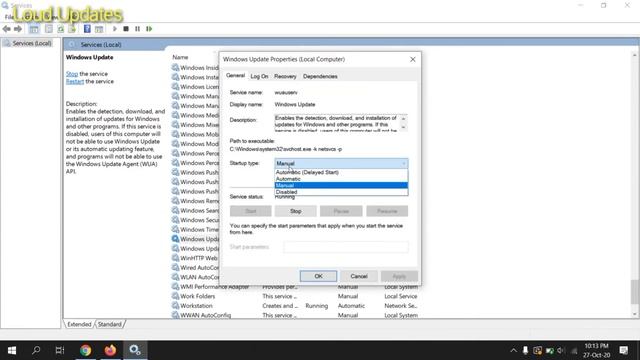Image resolution: width=640 pixels, height=360 pixels.
Task: Click the Stop Service square toolbar icon
Action: pyautogui.click(x=126, y=29)
